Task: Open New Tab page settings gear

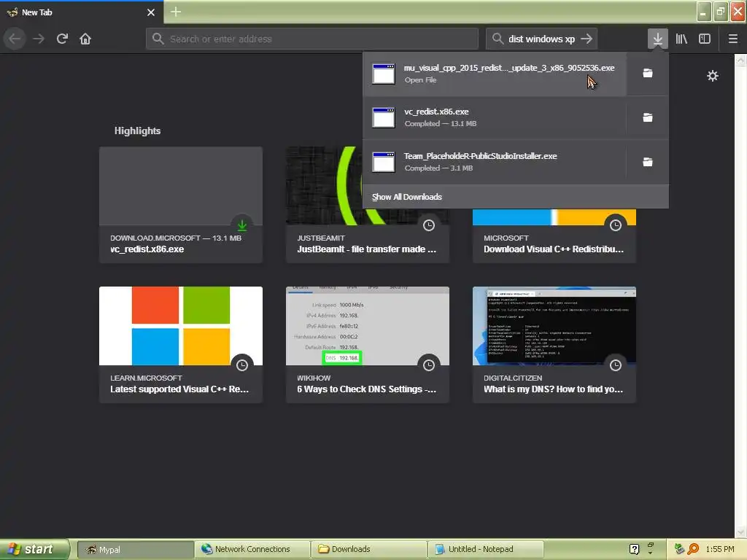Action: coord(713,76)
